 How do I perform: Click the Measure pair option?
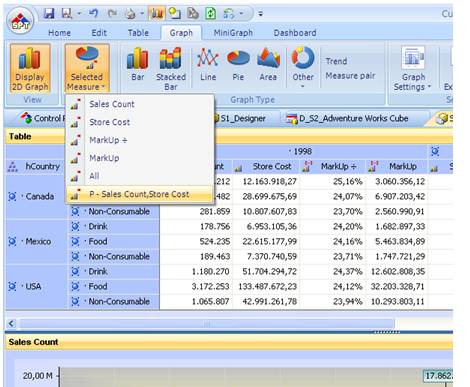pos(350,76)
